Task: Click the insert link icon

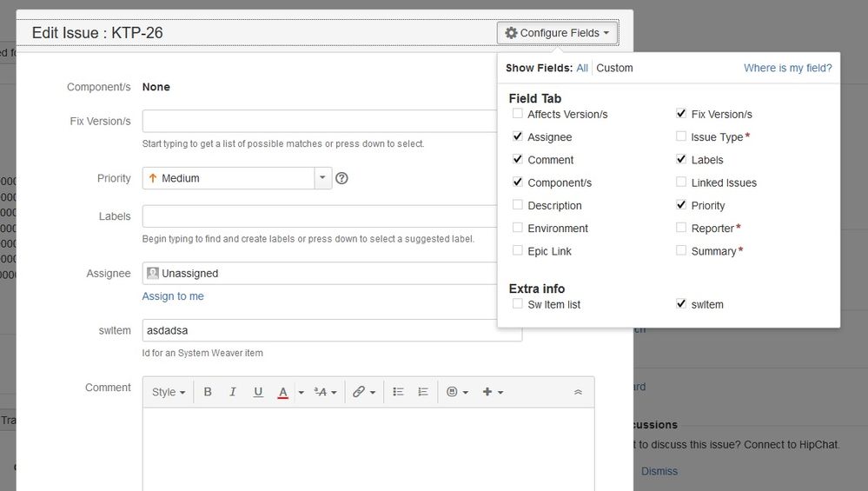Action: click(x=359, y=392)
